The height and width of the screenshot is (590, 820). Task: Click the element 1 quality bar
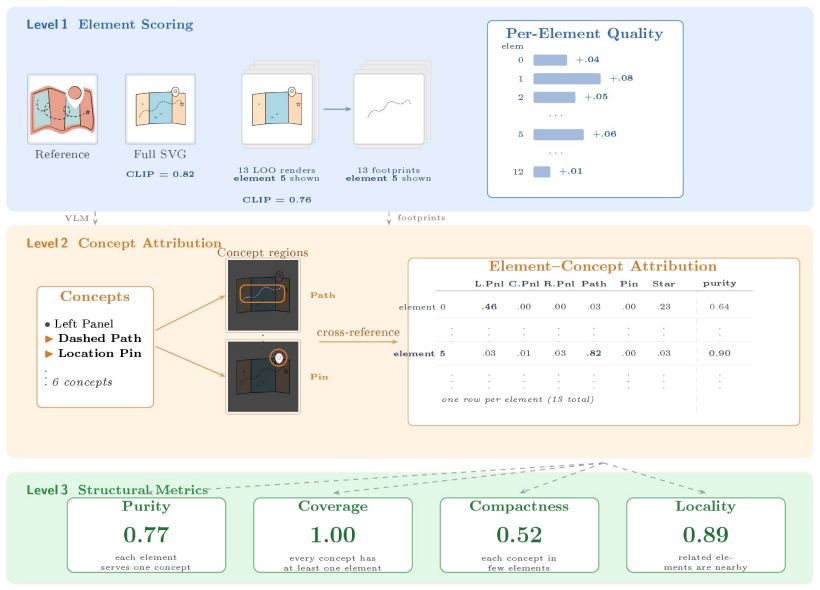[x=567, y=78]
